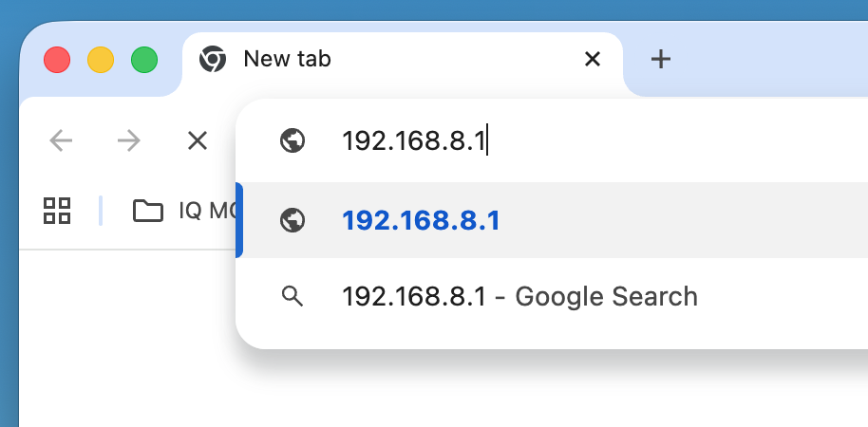The height and width of the screenshot is (427, 868).
Task: Choose the 192.168.8.1 - Google Search suggestion
Action: pyautogui.click(x=519, y=296)
